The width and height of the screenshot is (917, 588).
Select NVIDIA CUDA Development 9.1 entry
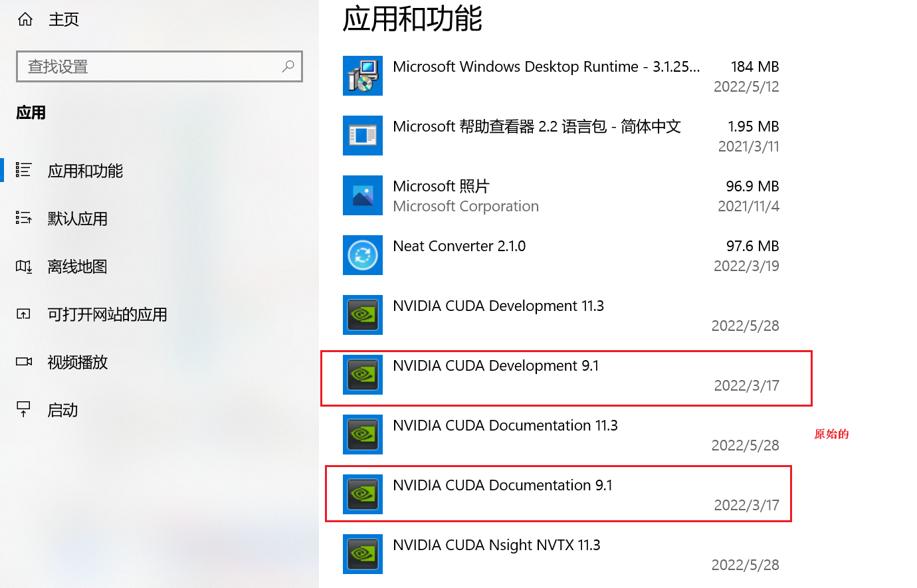pos(561,375)
